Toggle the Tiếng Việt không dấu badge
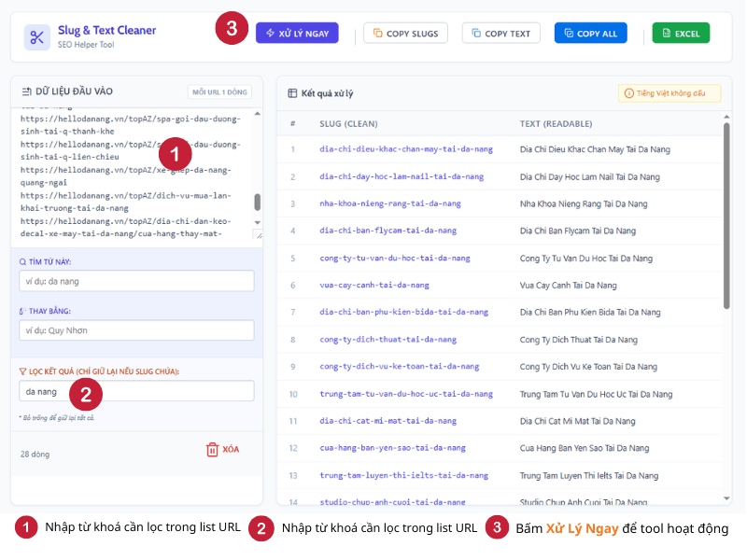Image resolution: width=747 pixels, height=560 pixels. pyautogui.click(x=669, y=93)
